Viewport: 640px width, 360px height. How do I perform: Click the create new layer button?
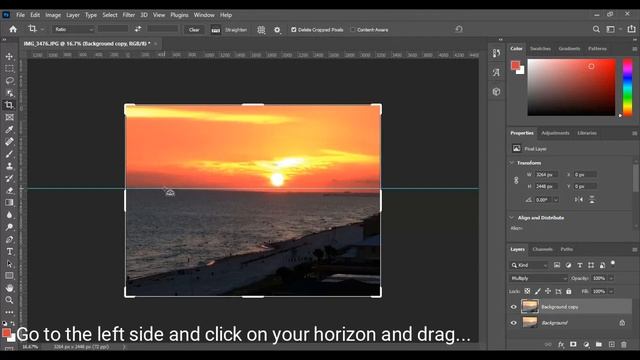(x=611, y=344)
